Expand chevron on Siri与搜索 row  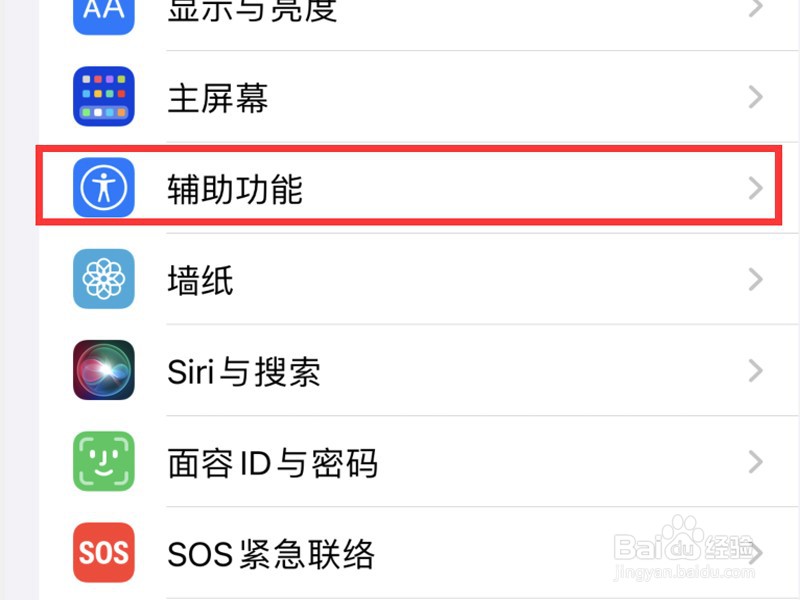[756, 371]
